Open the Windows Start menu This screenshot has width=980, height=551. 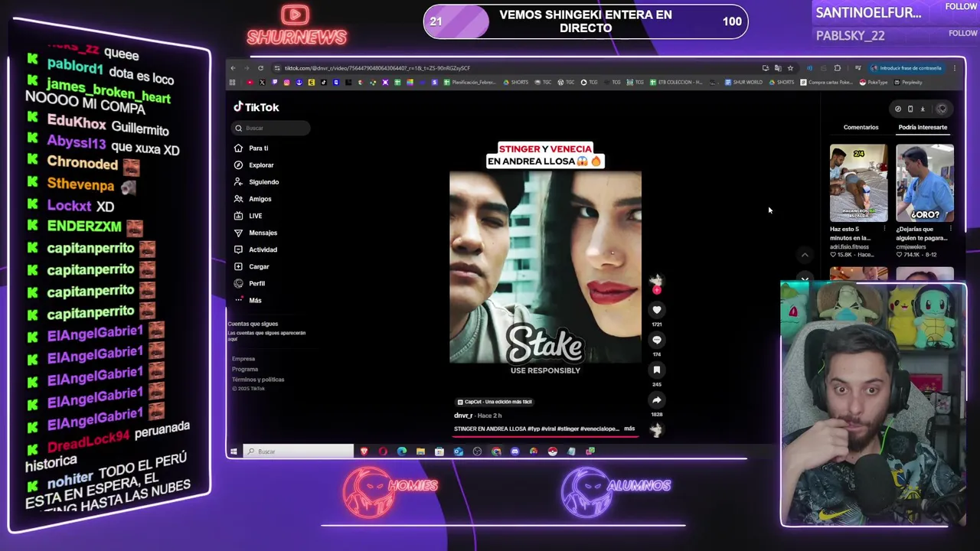(234, 452)
